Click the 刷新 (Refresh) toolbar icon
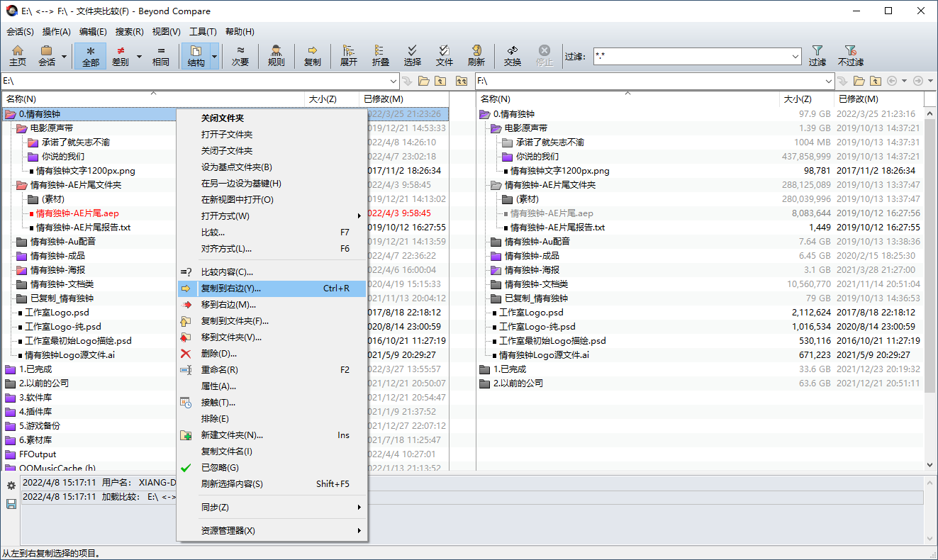This screenshot has height=560, width=938. 476,55
